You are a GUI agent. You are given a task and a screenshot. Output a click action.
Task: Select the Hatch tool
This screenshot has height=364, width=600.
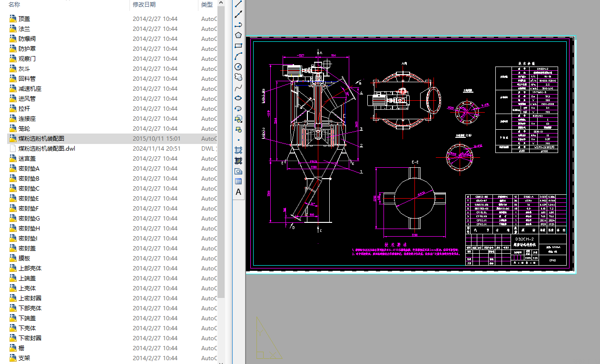point(238,150)
